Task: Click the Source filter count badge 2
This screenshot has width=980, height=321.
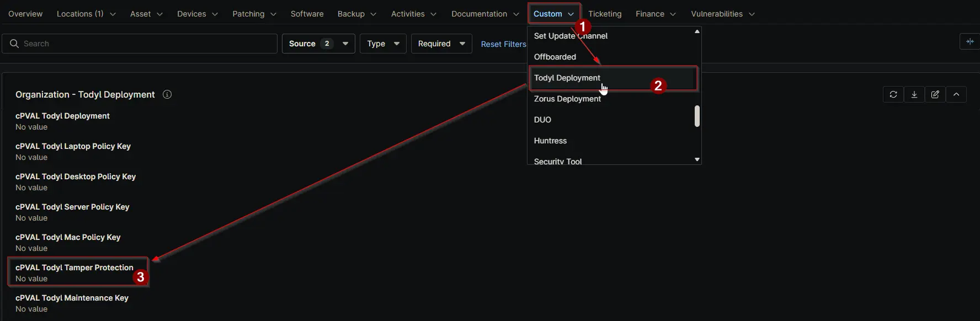Action: [x=327, y=44]
